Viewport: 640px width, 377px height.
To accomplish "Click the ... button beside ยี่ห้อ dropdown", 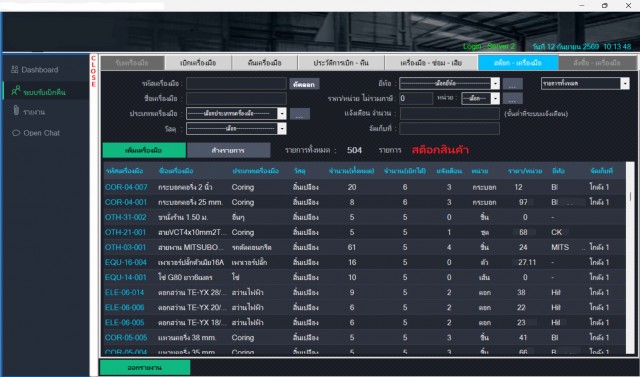I will pyautogui.click(x=513, y=84).
